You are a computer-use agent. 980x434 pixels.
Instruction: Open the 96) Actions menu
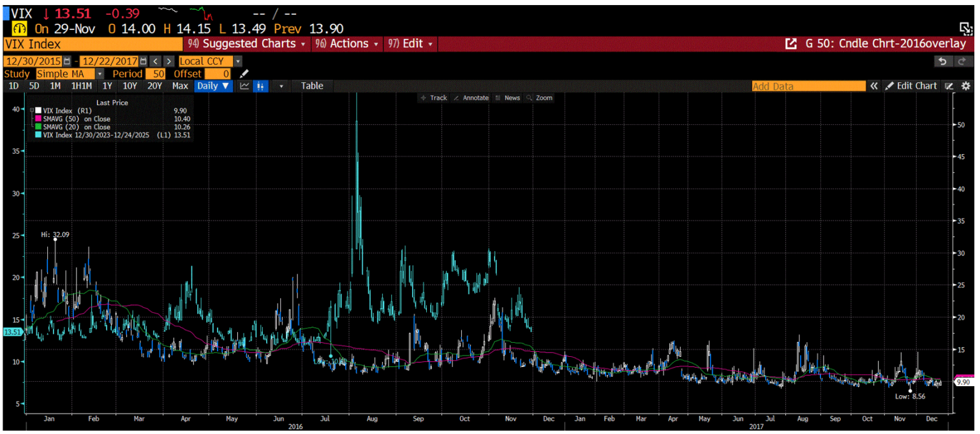tap(346, 44)
